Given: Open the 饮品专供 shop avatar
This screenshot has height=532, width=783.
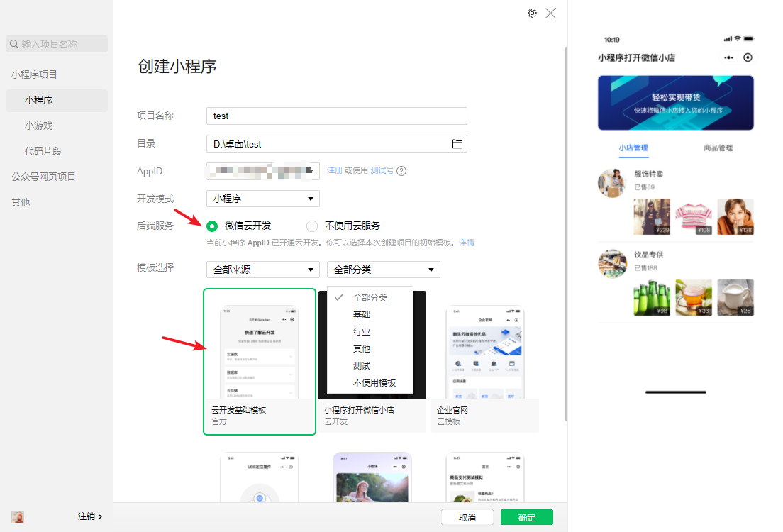Looking at the screenshot, I should (x=612, y=263).
